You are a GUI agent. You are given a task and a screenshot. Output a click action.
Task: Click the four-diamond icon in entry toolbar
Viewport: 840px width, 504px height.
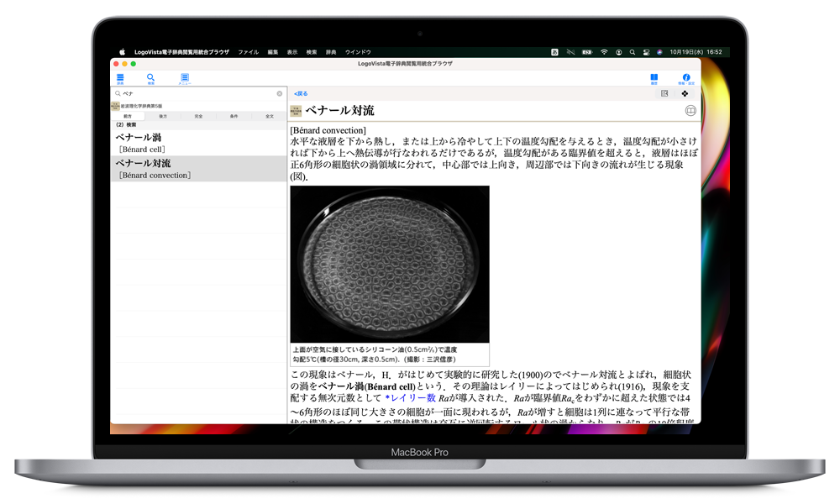[685, 93]
